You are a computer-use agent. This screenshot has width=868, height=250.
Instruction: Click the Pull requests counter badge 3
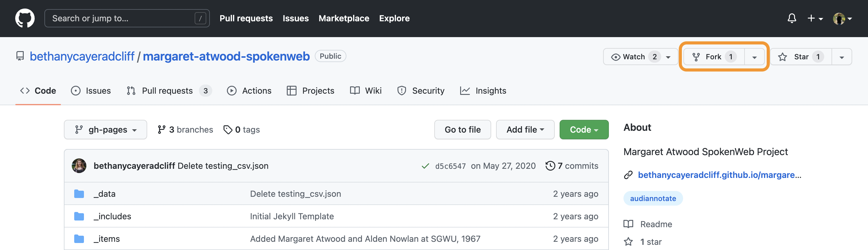[x=205, y=91]
